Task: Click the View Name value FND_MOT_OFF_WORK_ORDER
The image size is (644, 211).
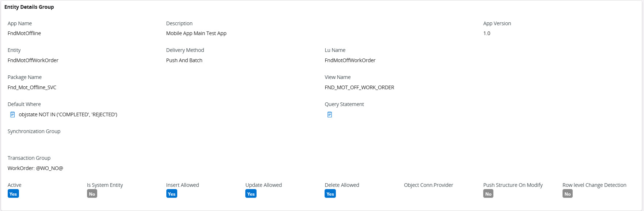Action: click(359, 87)
